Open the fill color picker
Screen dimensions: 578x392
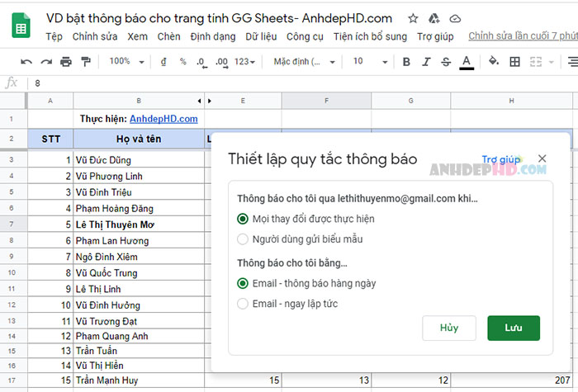[494, 61]
